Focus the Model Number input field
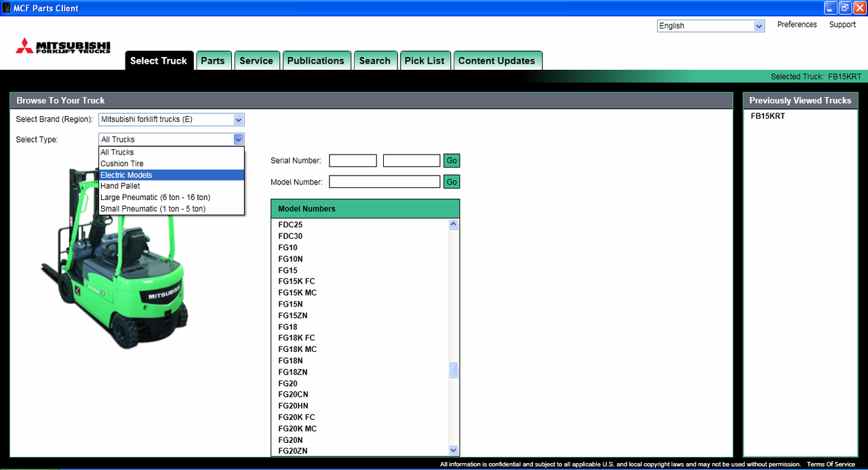The width and height of the screenshot is (868, 470). [384, 182]
